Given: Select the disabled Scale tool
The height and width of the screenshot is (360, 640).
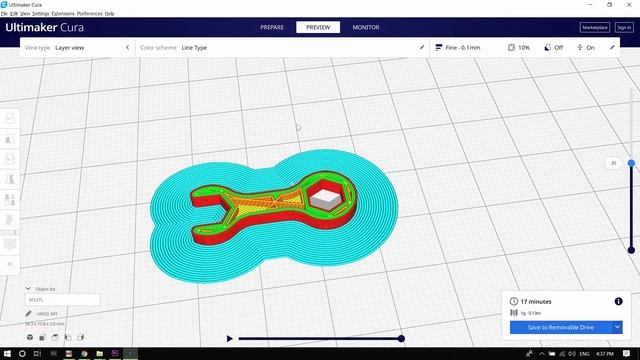Looking at the screenshot, I should 10,139.
